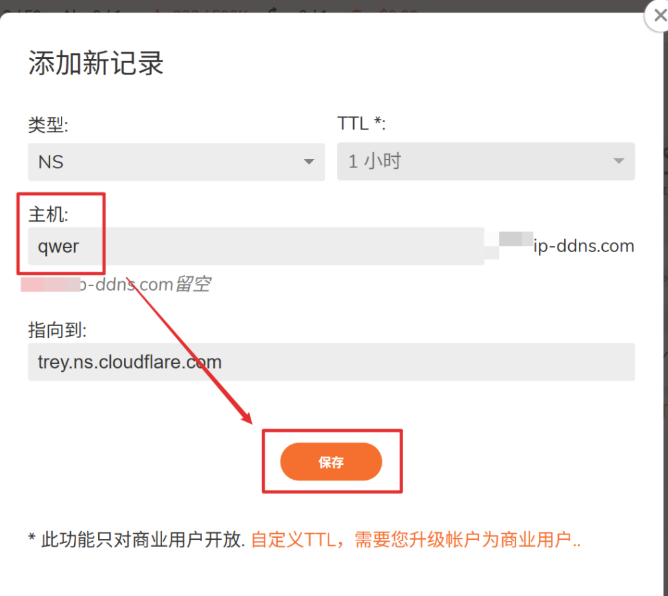Click the orange 保存 button
This screenshot has width=668, height=596.
click(331, 462)
